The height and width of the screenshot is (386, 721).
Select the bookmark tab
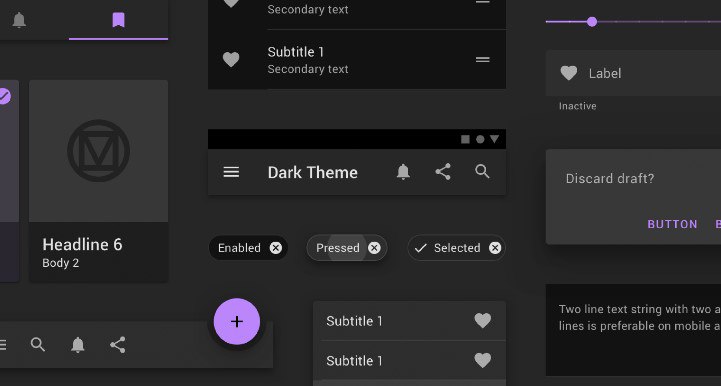click(x=119, y=20)
